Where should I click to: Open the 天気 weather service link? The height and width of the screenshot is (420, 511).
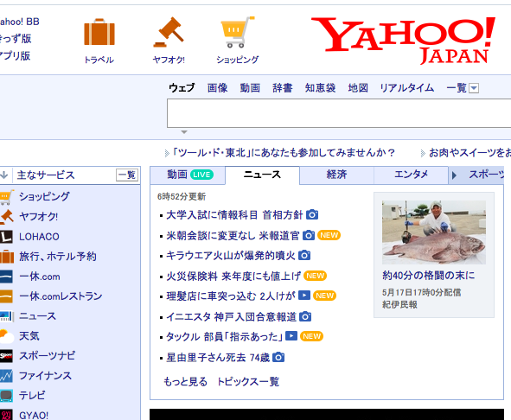click(x=29, y=336)
